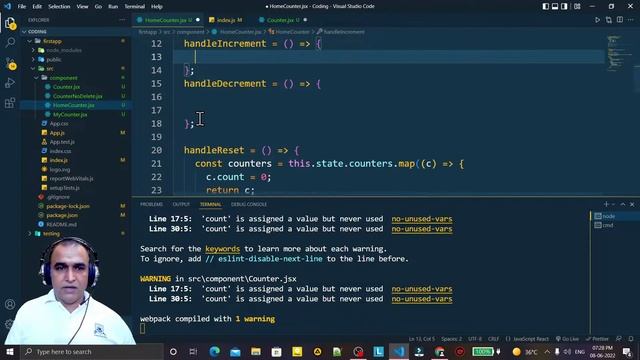Open Explorer panel More Actions ellipsis
640x360 pixels.
tap(122, 20)
